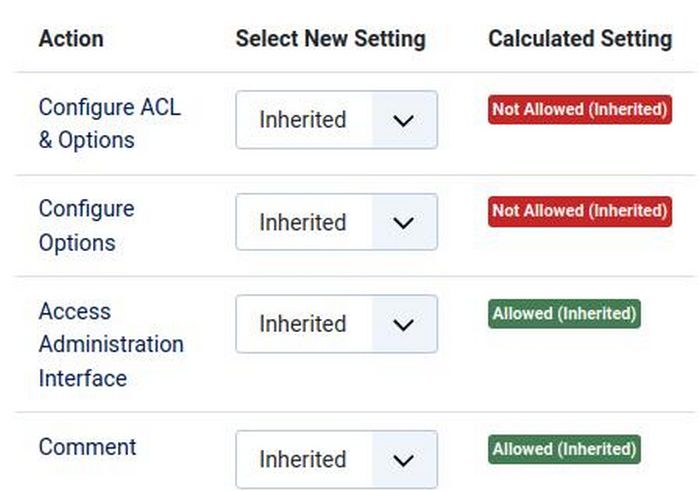This screenshot has height=491, width=699.
Task: Click the Calculated Setting column header
Action: (580, 39)
